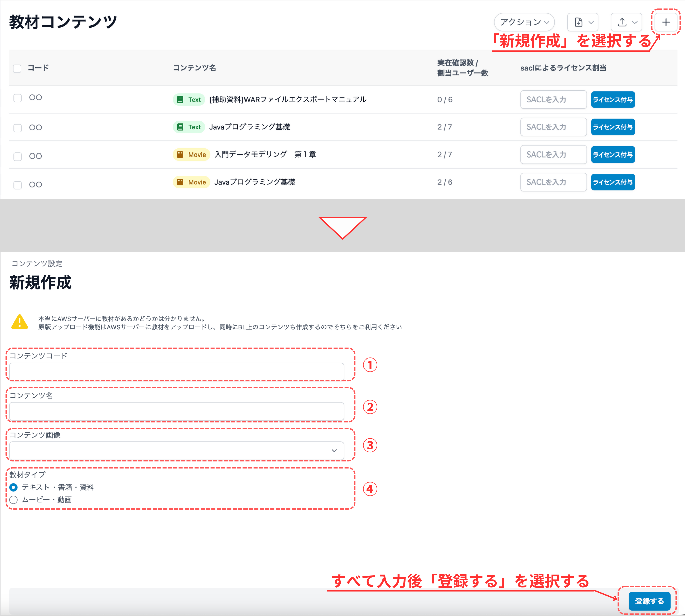Viewport: 685px width, 616px height.
Task: Click the warning triangle icon above the form
Action: (x=19, y=322)
